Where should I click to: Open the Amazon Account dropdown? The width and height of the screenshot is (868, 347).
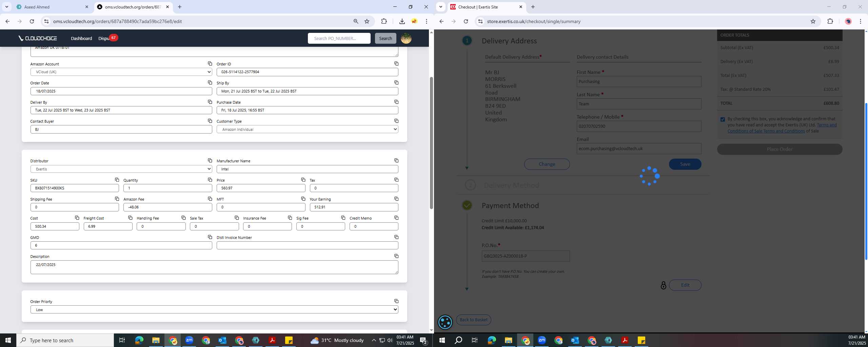click(121, 72)
